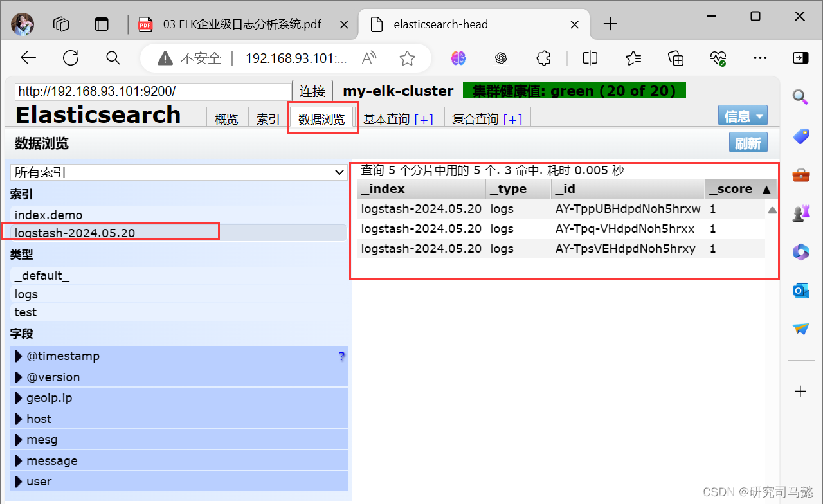Viewport: 823px width, 504px height.
Task: Open Microsoft 365 sidebar icon
Action: [800, 252]
